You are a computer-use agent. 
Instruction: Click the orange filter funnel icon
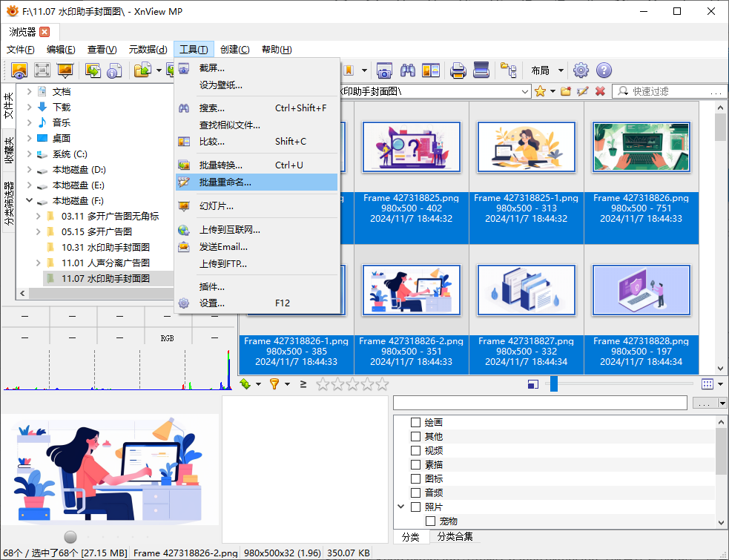pyautogui.click(x=274, y=383)
